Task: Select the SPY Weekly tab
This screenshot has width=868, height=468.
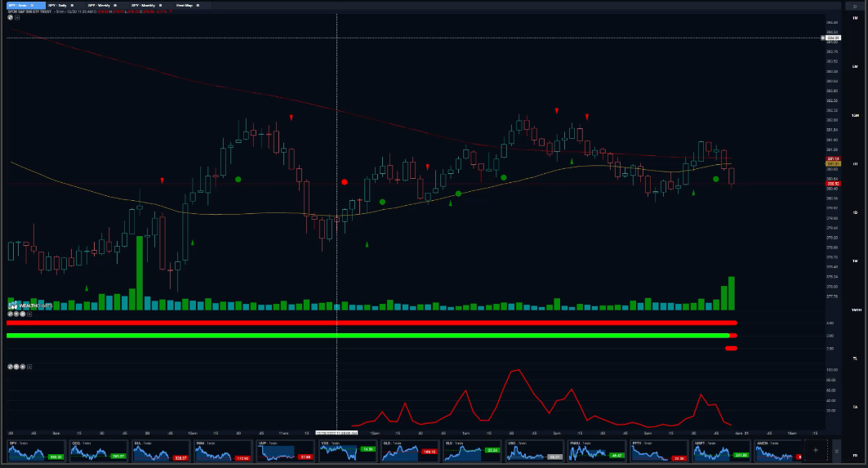Action: [100, 5]
